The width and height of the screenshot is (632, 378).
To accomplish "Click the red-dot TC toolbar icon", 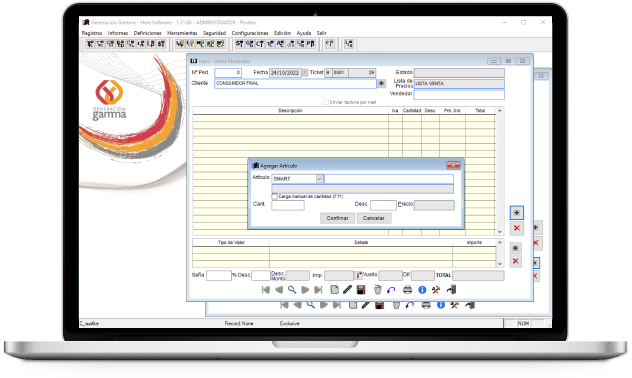I will (89, 44).
